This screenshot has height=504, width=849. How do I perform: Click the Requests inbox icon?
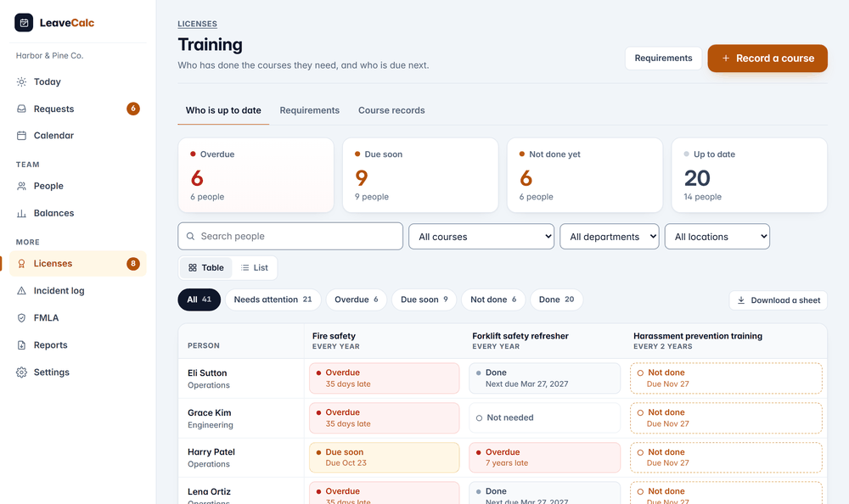point(22,109)
